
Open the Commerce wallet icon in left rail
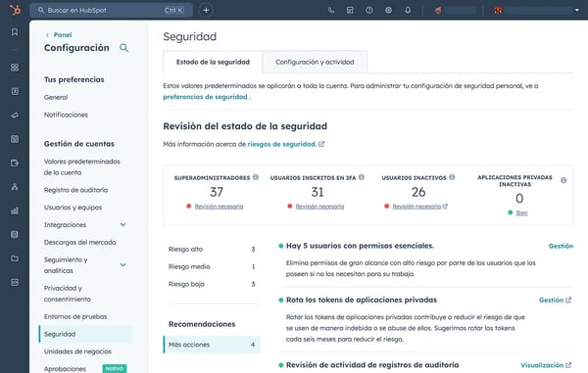tap(15, 163)
